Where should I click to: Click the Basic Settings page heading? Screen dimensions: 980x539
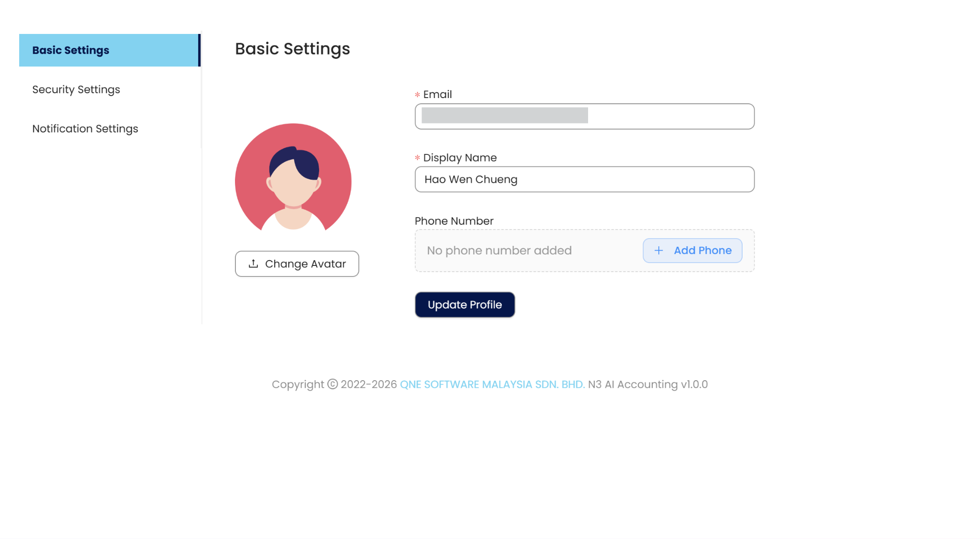coord(292,49)
